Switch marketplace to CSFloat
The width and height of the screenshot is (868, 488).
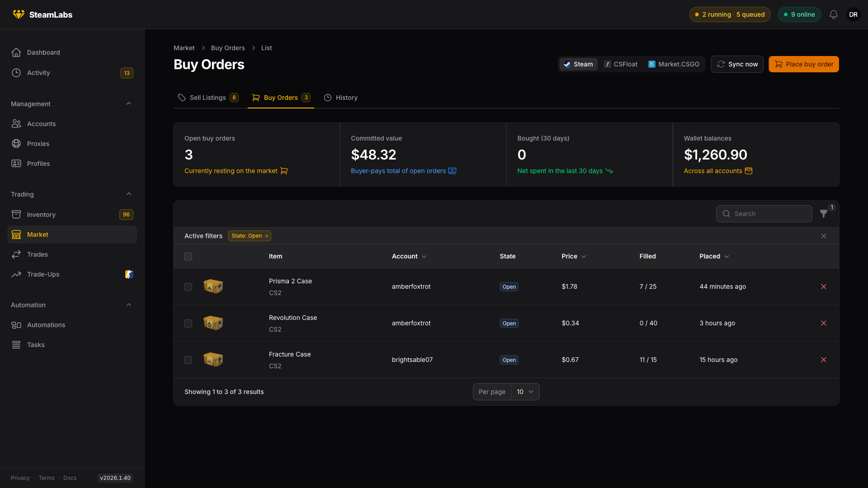621,64
